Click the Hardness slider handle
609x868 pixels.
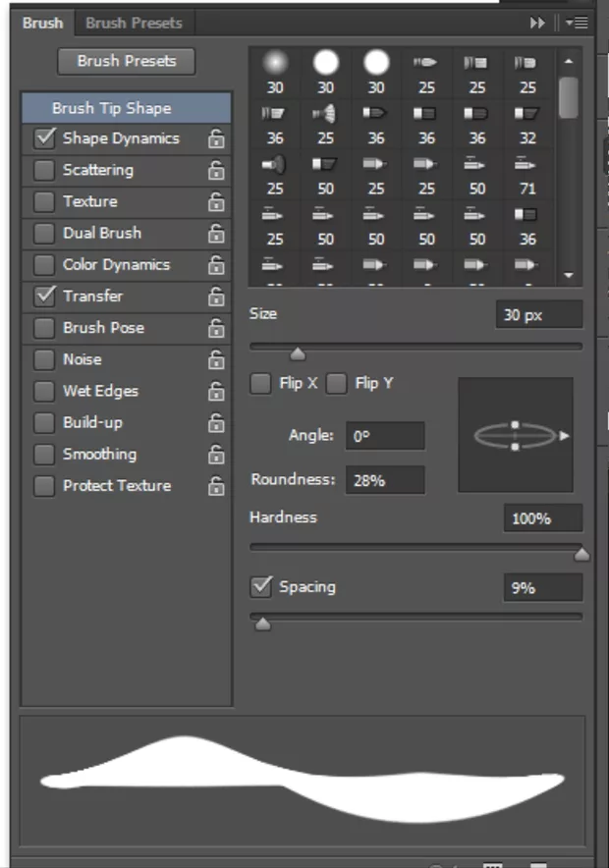click(x=581, y=555)
